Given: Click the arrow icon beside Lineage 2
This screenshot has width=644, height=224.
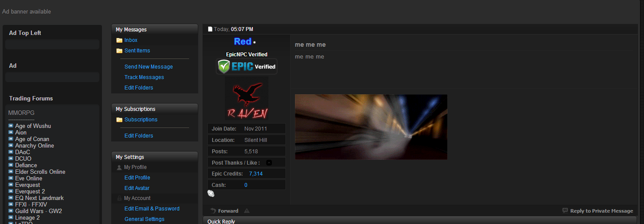Looking at the screenshot, I should [11, 217].
